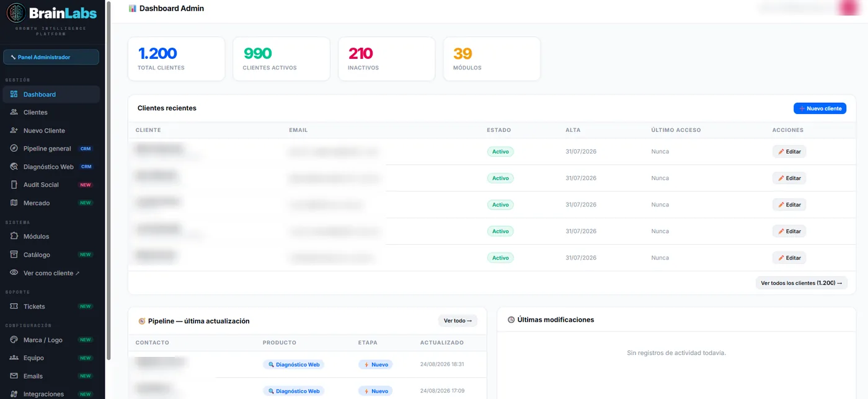Click the Clientes people icon in sidebar

coord(14,112)
